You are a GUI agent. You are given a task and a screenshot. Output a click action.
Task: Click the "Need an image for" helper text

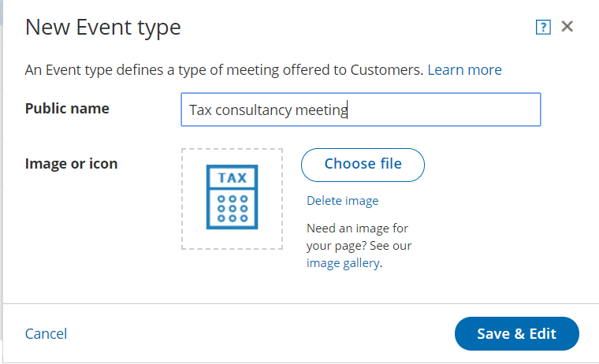point(357,228)
